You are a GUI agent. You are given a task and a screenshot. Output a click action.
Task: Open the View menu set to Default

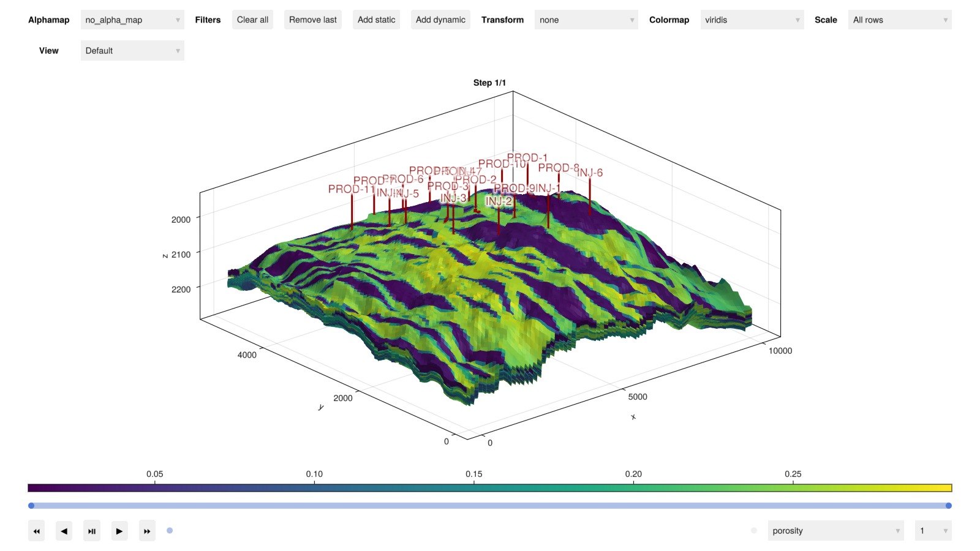[x=132, y=51]
